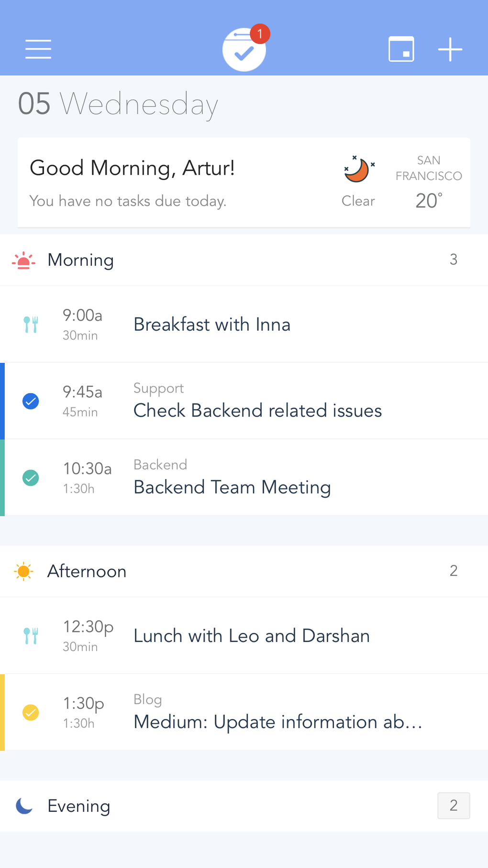The width and height of the screenshot is (488, 868).
Task: Tap the tasks inbox icon with badge
Action: [244, 50]
